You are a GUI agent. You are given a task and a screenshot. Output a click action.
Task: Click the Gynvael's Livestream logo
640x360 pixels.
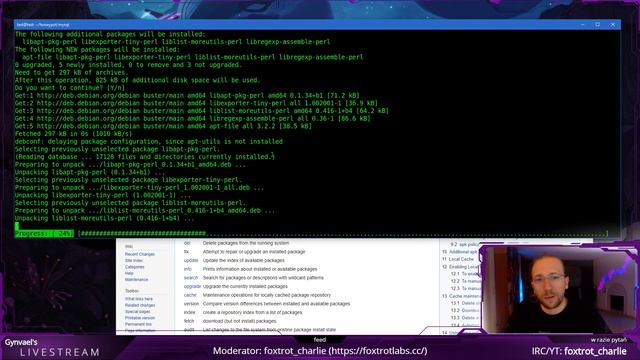52,348
